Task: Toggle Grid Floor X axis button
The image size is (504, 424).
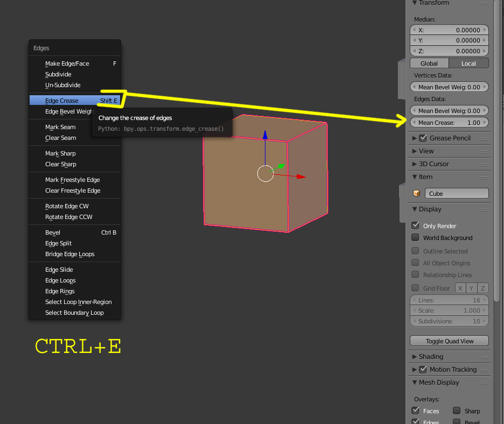Action: click(x=460, y=288)
